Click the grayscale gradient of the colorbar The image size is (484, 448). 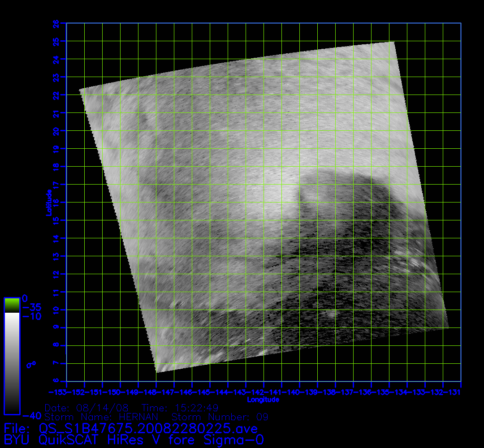(x=12, y=363)
